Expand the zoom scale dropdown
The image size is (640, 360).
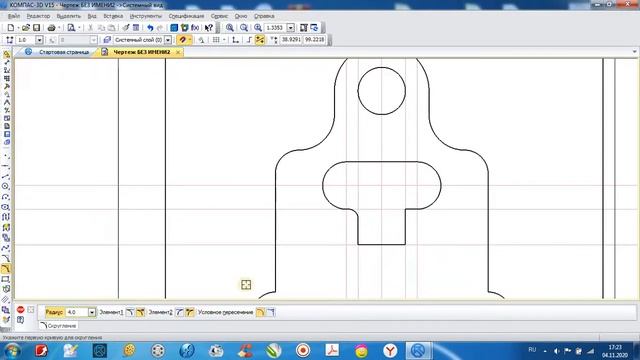(x=291, y=28)
